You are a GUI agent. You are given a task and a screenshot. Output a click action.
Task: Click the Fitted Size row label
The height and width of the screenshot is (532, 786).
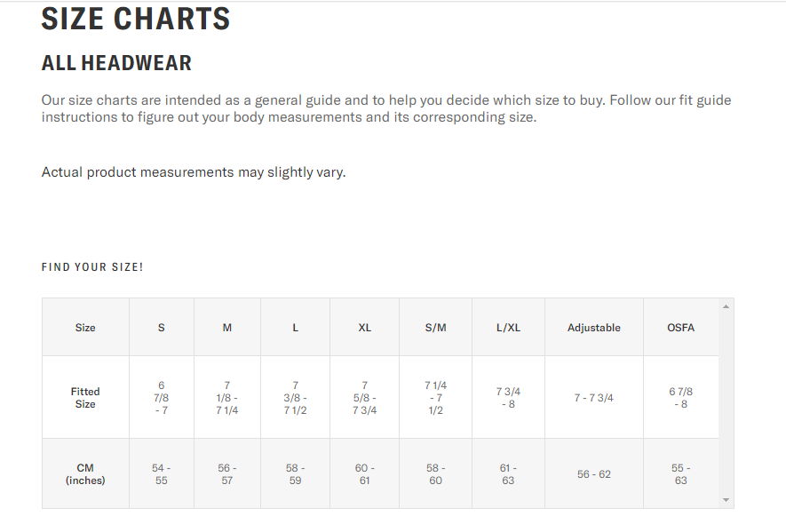click(x=85, y=398)
